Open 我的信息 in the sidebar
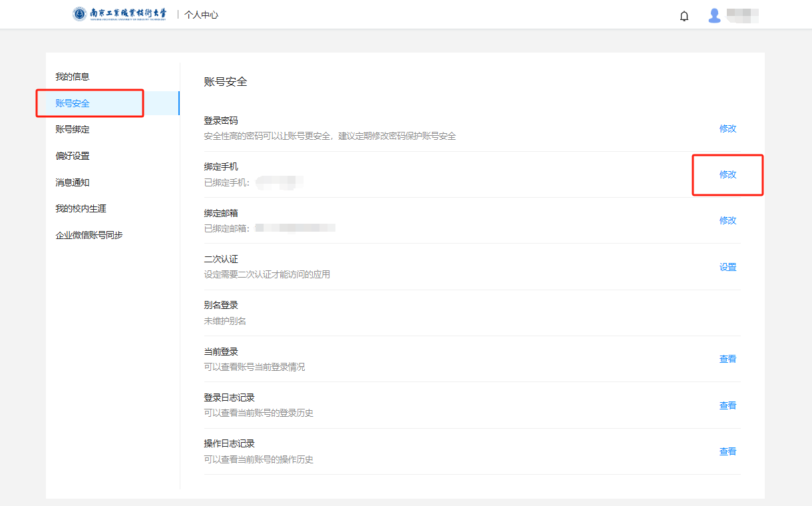Viewport: 812px width, 506px height. click(73, 77)
